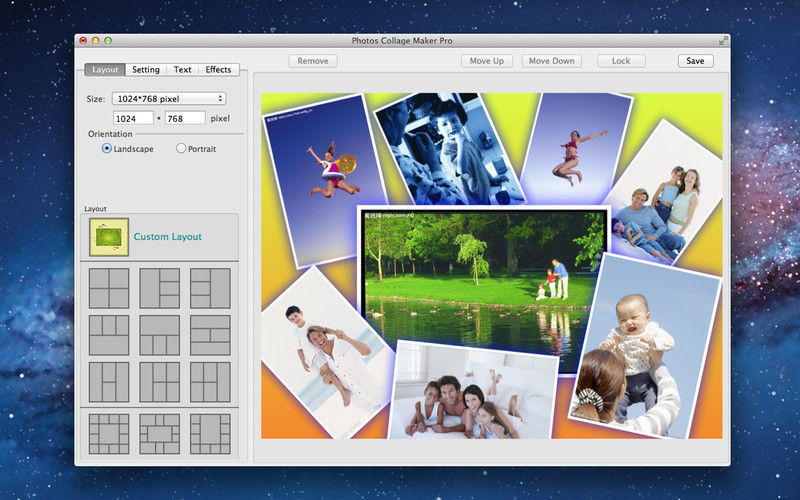Viewport: 800px width, 500px height.
Task: Click the Remove button
Action: [x=313, y=61]
